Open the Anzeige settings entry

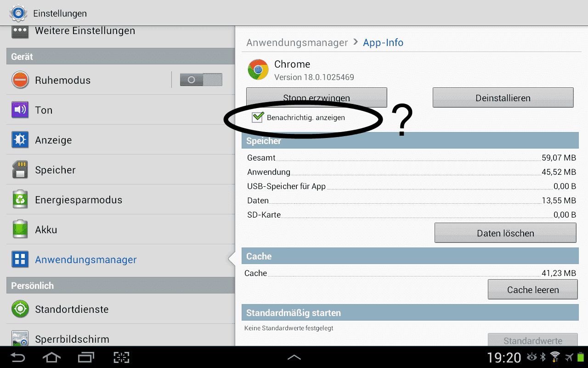click(120, 140)
